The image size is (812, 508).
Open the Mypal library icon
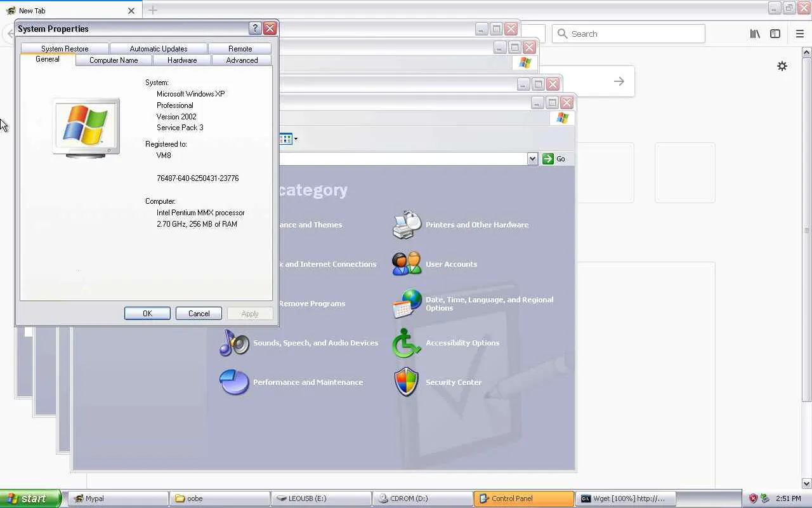click(755, 34)
